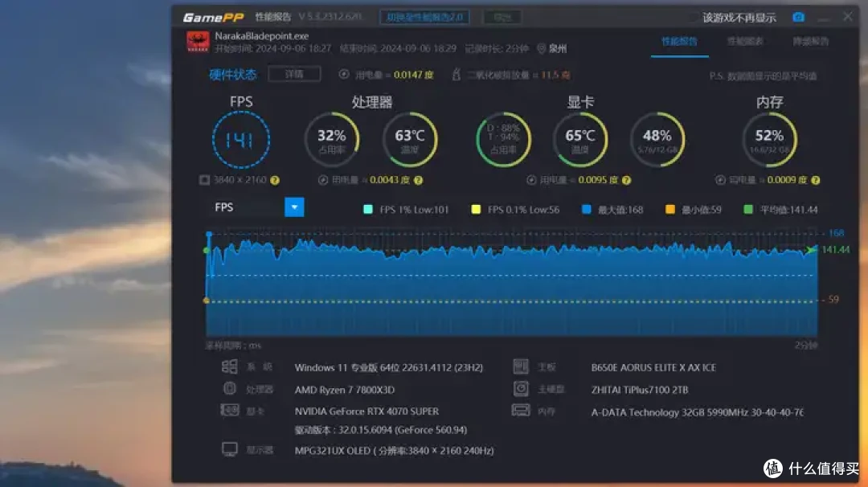
Task: Click the total power usage icon near 0.0147
Action: point(344,74)
